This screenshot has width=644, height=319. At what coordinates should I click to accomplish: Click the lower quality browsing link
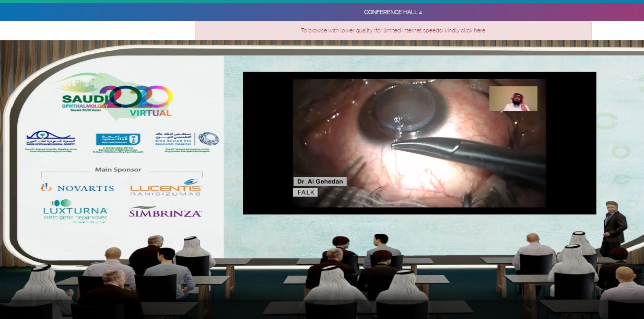click(x=393, y=30)
